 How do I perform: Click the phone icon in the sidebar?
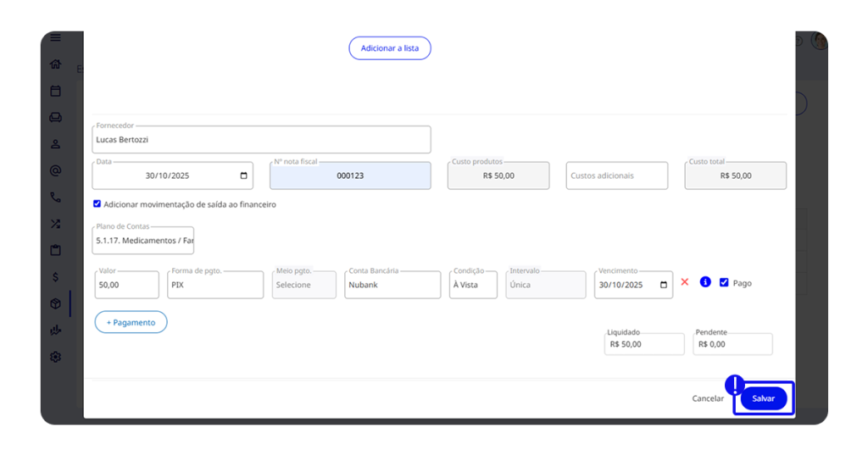56,197
